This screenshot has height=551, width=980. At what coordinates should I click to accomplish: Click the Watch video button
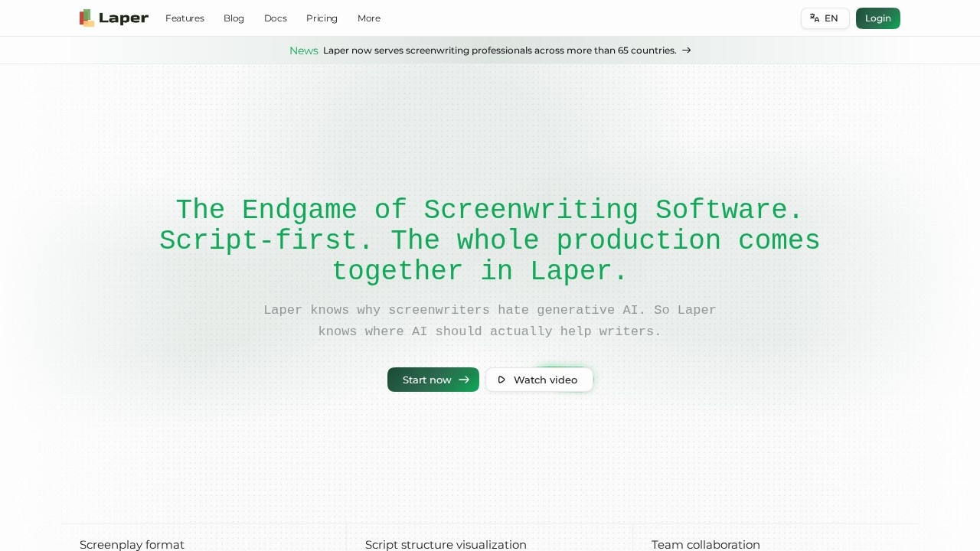point(539,380)
